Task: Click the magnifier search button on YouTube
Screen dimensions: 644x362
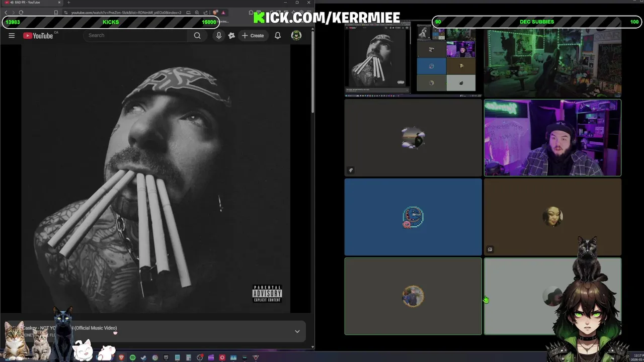Action: point(197,35)
